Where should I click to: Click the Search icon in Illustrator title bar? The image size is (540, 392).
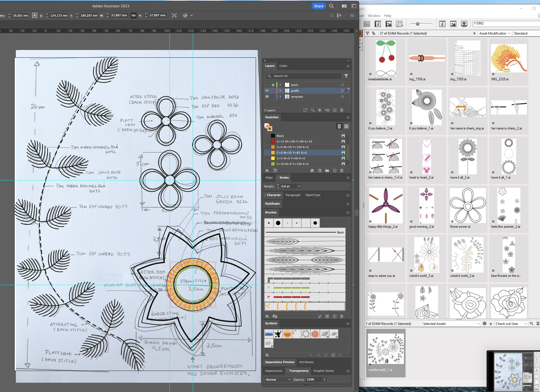click(x=331, y=6)
